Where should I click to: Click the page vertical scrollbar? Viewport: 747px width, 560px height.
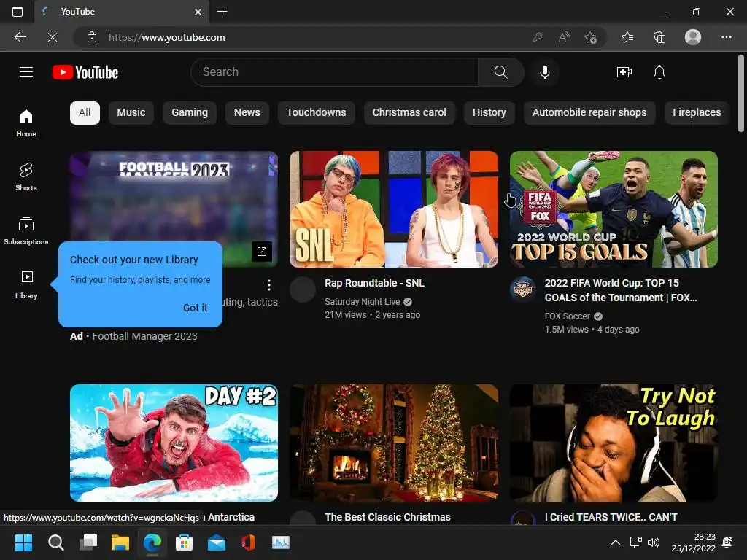(x=741, y=93)
